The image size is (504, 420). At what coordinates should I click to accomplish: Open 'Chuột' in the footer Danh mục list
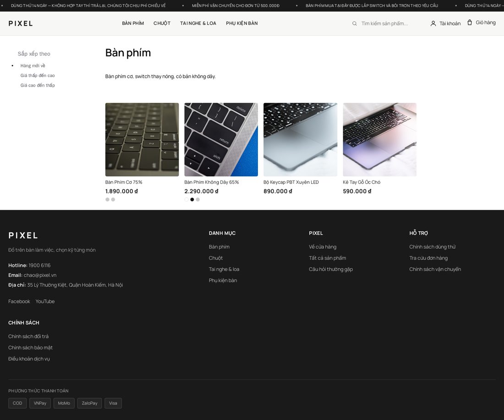click(216, 258)
